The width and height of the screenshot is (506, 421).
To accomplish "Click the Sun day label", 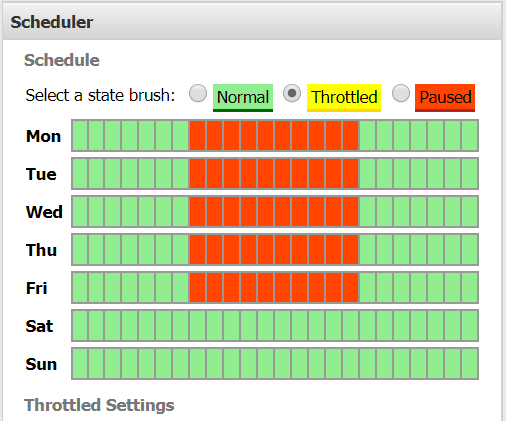I will 41,364.
